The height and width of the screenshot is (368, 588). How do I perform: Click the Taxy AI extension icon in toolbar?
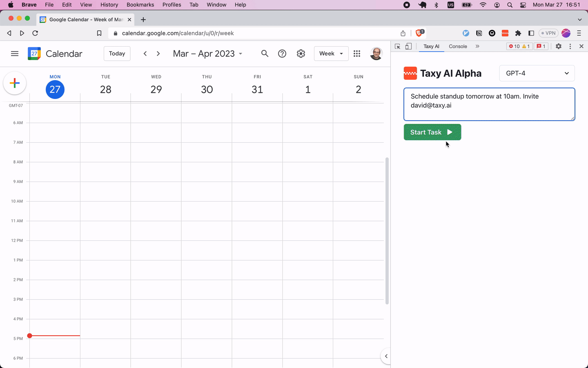(505, 33)
